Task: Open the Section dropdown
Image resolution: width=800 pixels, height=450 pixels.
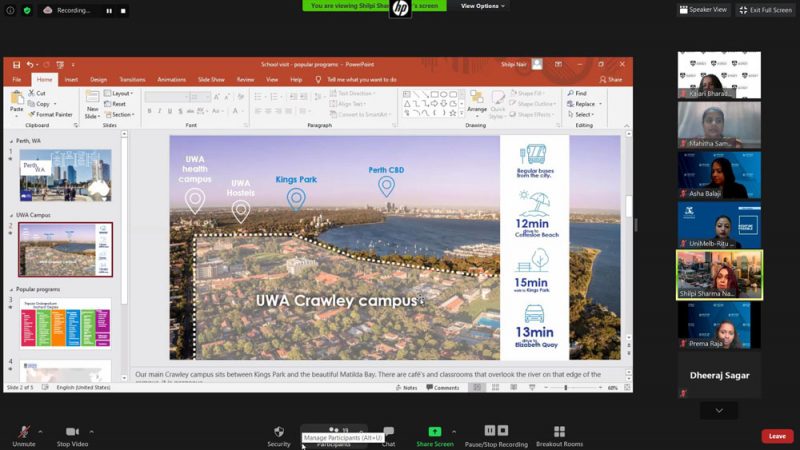Action: [x=119, y=114]
